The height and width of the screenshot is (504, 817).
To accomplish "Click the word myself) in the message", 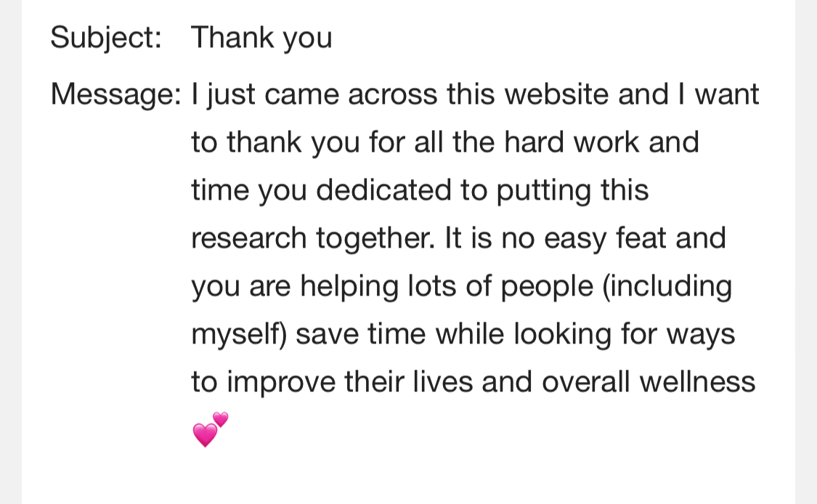I will tap(239, 333).
